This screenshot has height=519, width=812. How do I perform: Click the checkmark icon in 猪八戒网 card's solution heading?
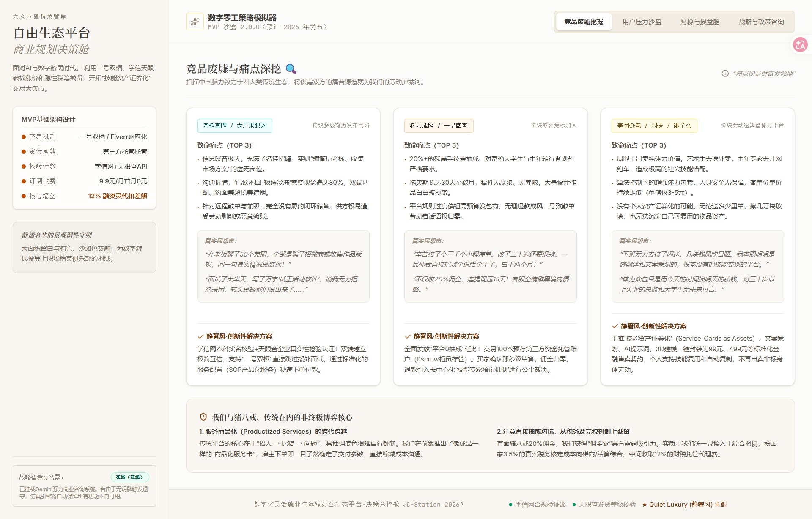tap(408, 336)
